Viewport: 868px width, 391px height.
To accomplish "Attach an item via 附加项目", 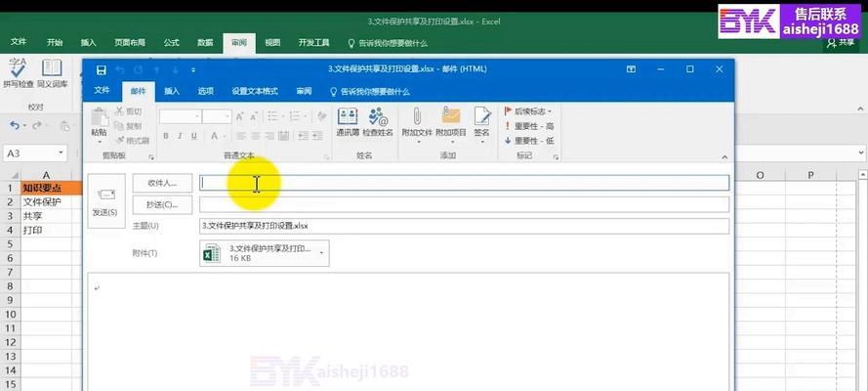I will coord(451,125).
